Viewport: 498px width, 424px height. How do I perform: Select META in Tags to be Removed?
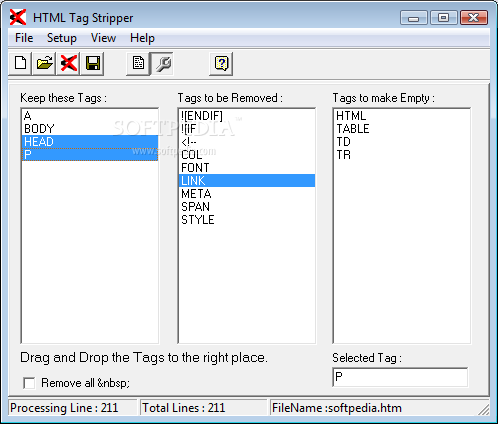247,194
